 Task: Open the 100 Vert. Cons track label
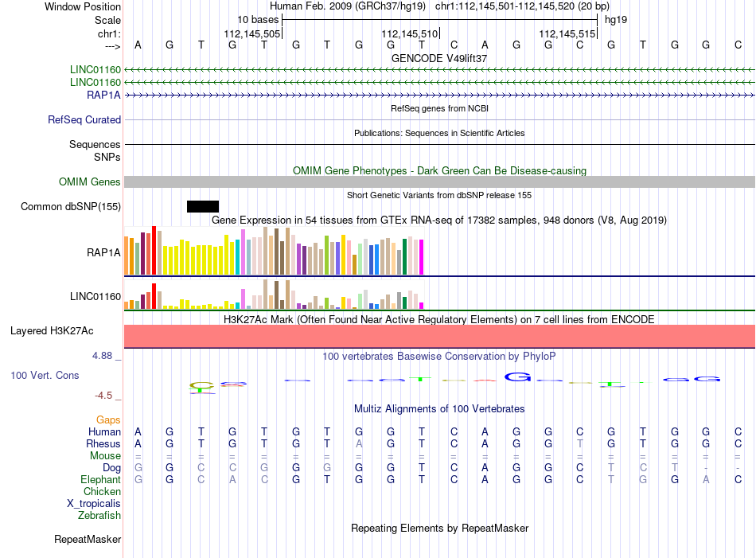[x=45, y=375]
